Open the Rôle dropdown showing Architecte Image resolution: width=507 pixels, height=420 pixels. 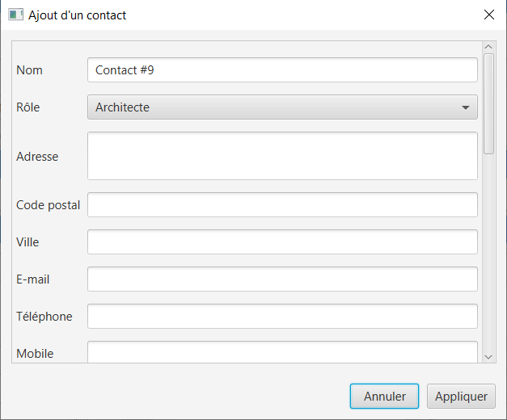(282, 107)
